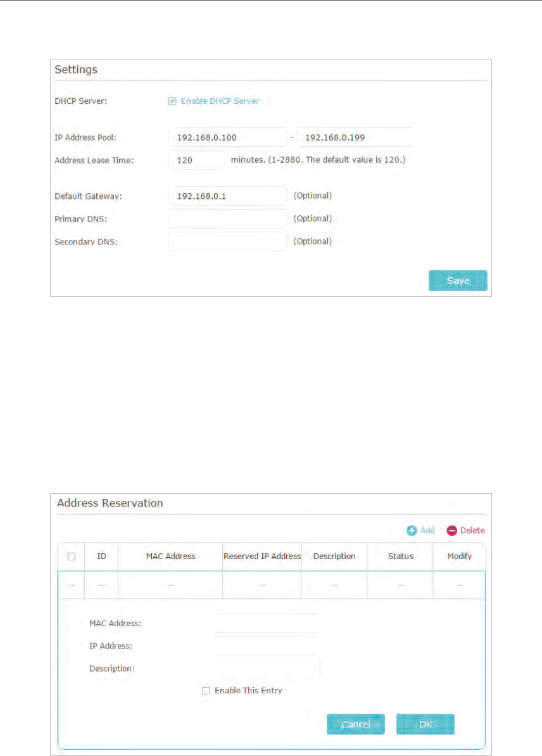Edit the IP pool end address 192.168.0.199
Screen dimensions: 542x756
(355, 137)
